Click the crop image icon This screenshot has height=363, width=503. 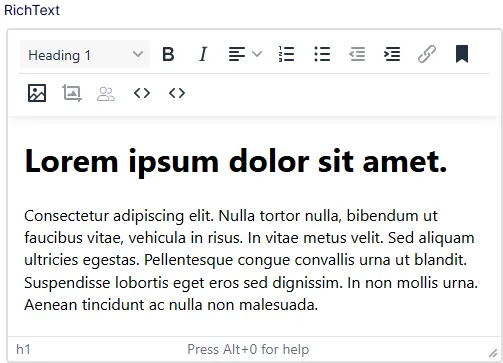[72, 93]
